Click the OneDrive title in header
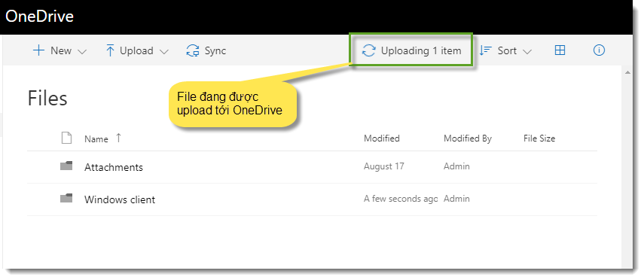This screenshot has width=644, height=280. tap(39, 16)
